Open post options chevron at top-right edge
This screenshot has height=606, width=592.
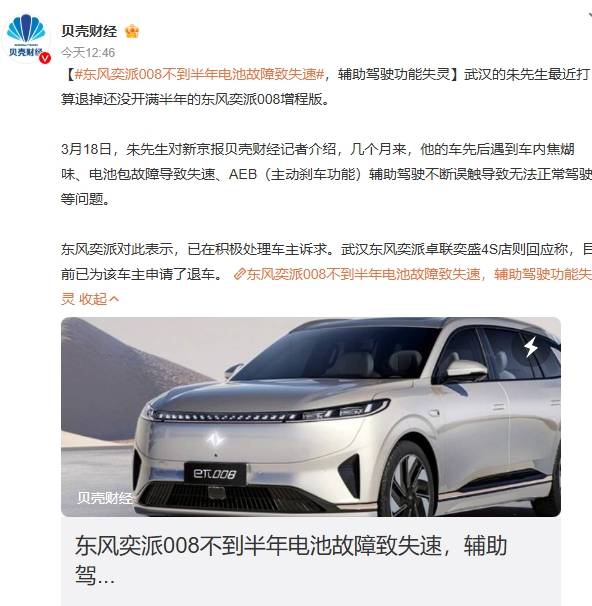click(589, 16)
